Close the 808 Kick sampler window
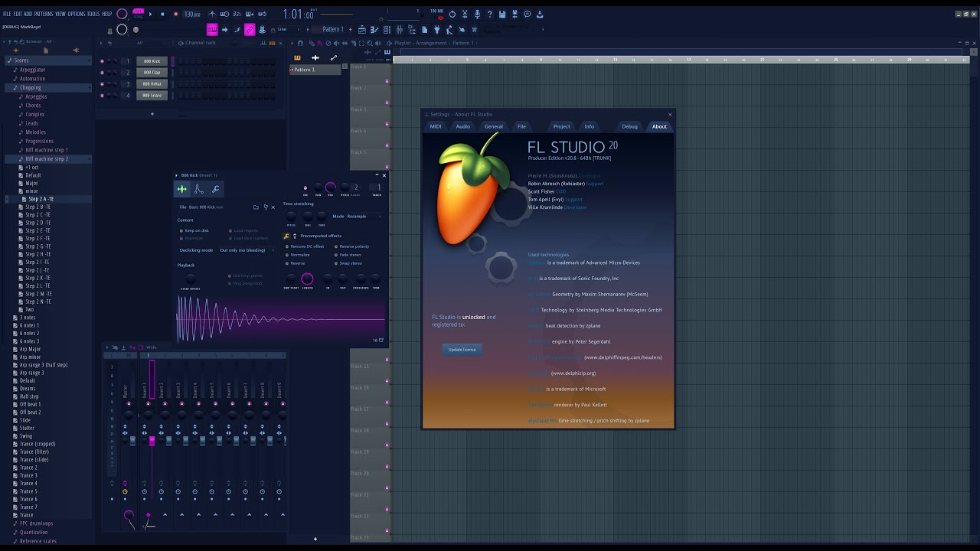This screenshot has height=551, width=980. [x=384, y=175]
